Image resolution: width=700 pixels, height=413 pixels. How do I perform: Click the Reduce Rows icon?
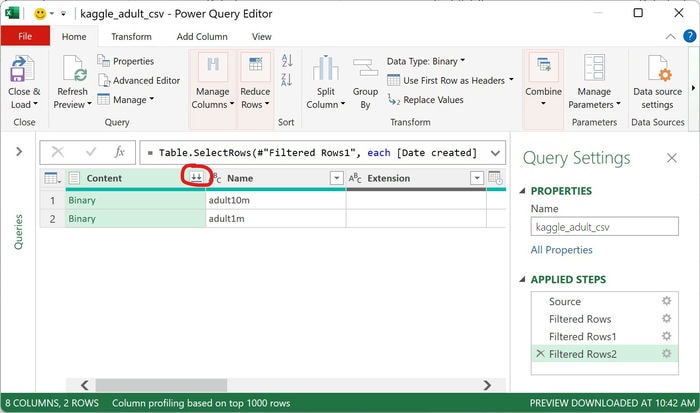click(x=255, y=65)
